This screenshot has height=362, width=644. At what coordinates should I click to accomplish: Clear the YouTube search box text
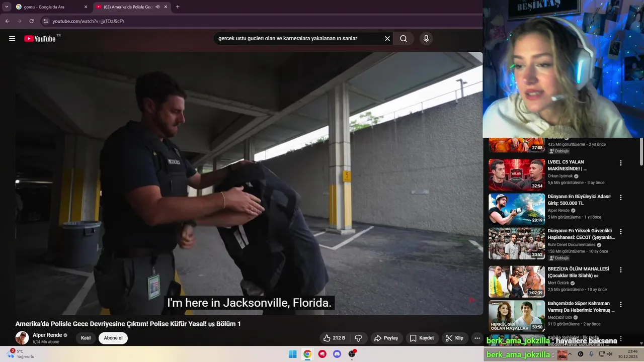click(387, 39)
